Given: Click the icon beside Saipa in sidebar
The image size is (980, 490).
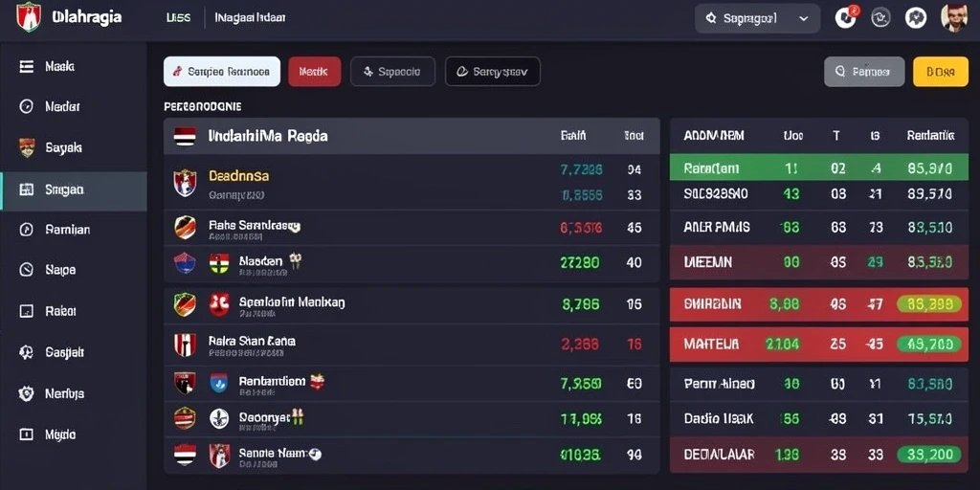Looking at the screenshot, I should click(26, 270).
